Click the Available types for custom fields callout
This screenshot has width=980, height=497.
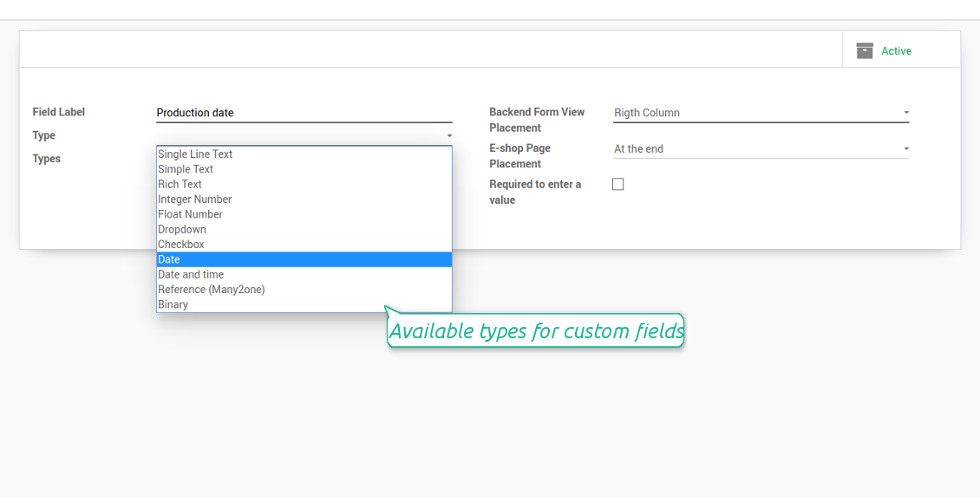coord(535,330)
